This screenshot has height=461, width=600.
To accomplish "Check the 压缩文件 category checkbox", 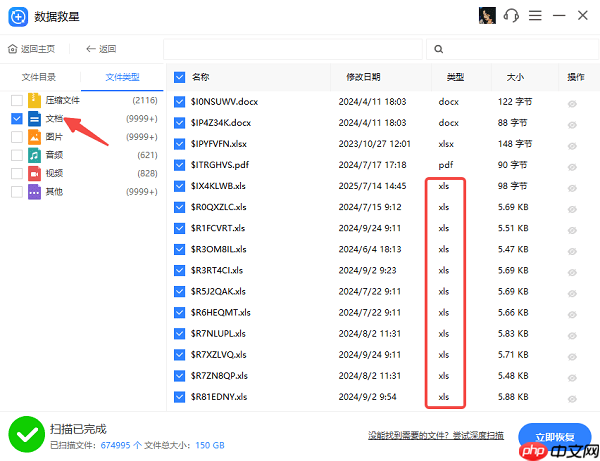I will (17, 101).
